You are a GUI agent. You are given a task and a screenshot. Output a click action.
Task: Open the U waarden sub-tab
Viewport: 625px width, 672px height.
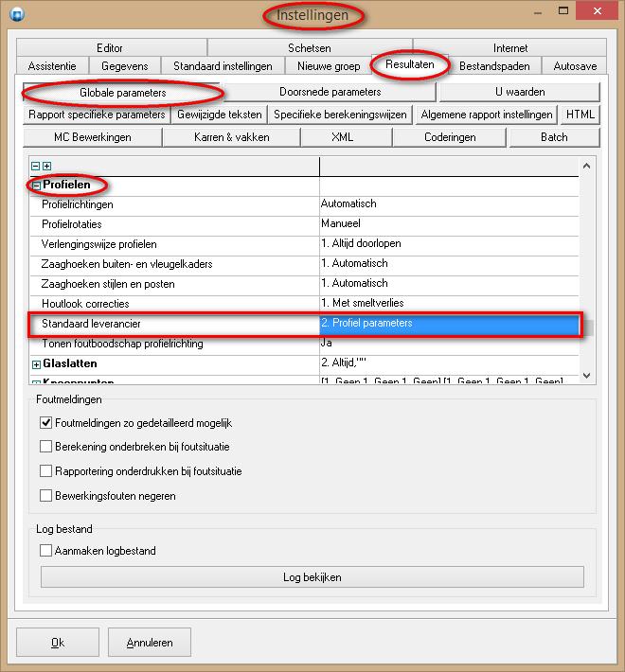[x=520, y=92]
